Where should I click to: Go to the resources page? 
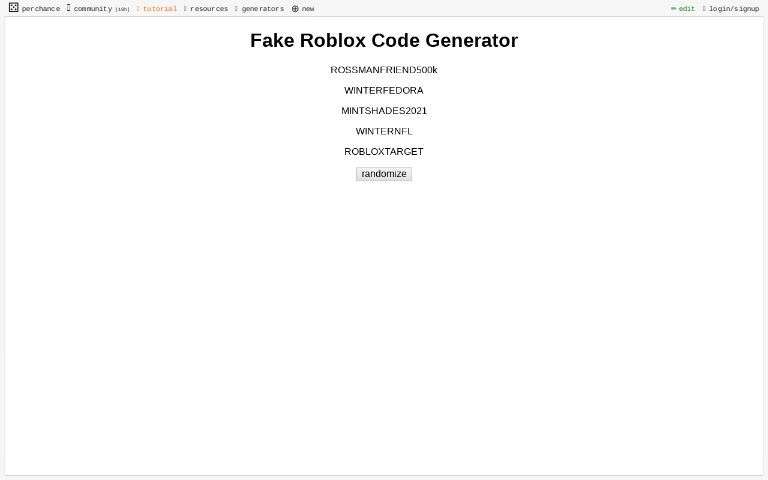pos(209,9)
